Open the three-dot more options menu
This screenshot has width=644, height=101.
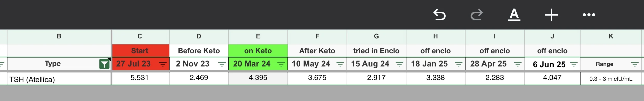click(x=589, y=15)
